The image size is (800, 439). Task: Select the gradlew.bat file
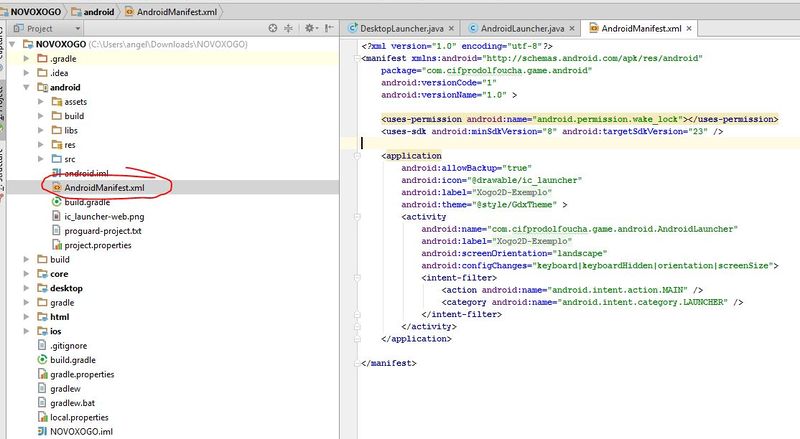[x=172, y=403]
